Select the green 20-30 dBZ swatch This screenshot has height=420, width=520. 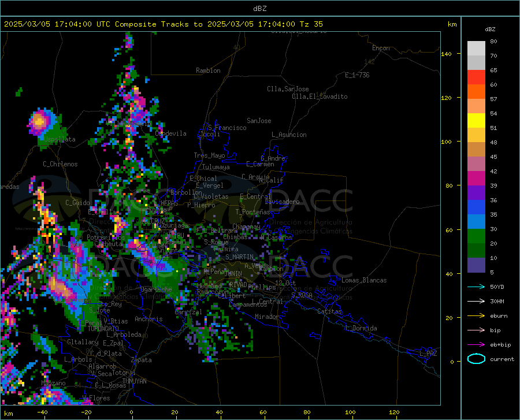476,236
